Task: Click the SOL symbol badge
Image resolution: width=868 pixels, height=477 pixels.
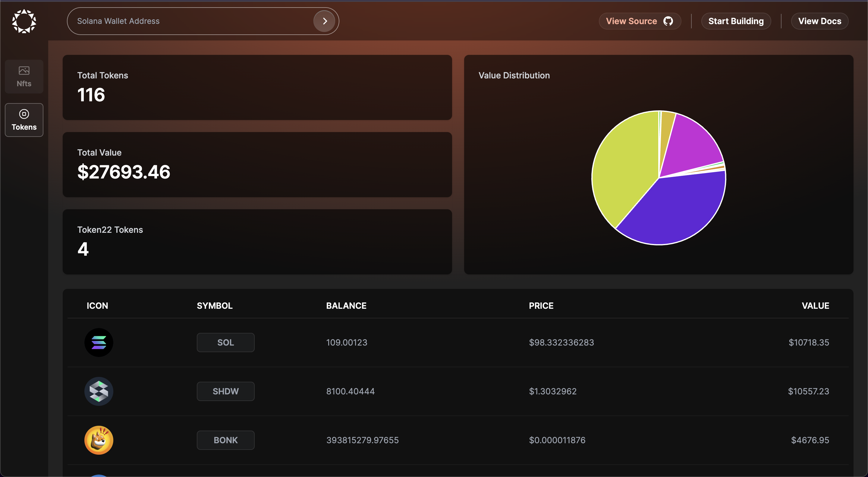Action: (x=225, y=343)
